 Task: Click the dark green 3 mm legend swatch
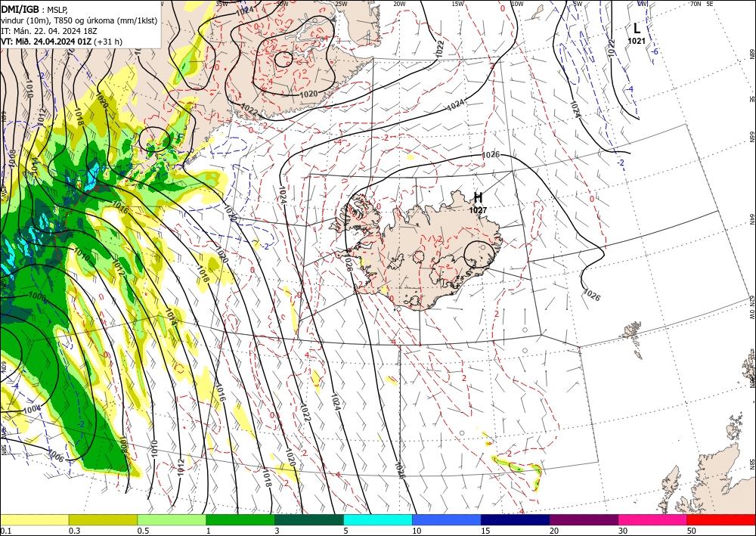309,519
